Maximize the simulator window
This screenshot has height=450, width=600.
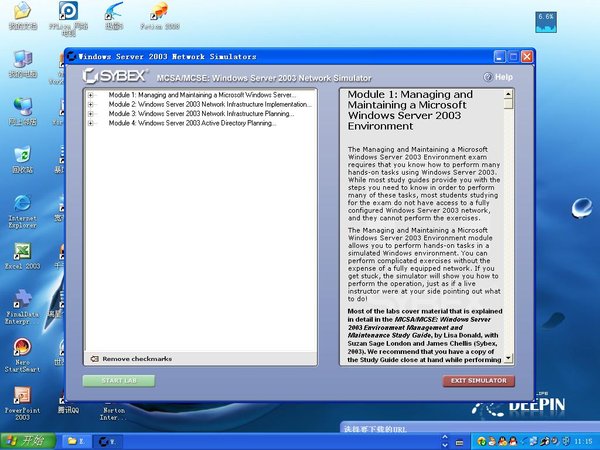click(513, 57)
